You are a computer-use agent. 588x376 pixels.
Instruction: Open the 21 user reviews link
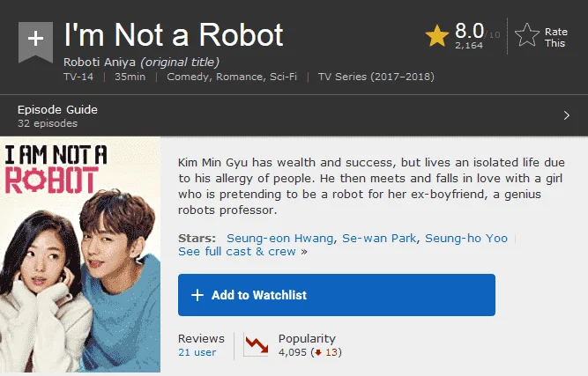pyautogui.click(x=197, y=352)
